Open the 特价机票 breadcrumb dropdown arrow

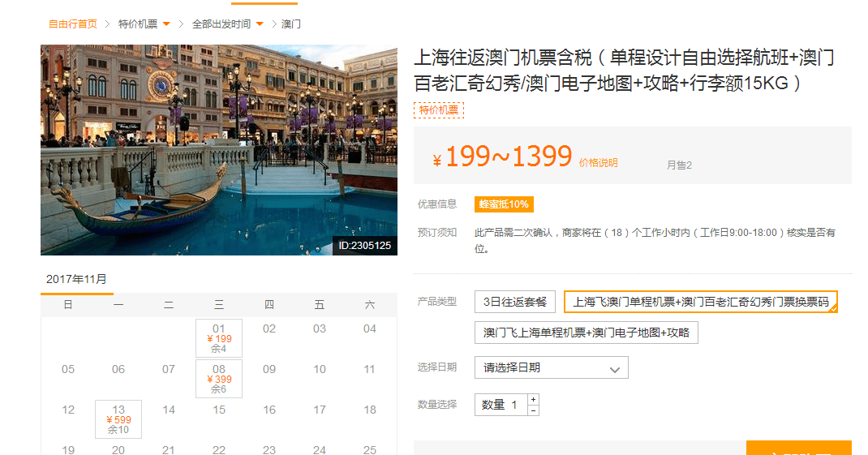point(166,24)
